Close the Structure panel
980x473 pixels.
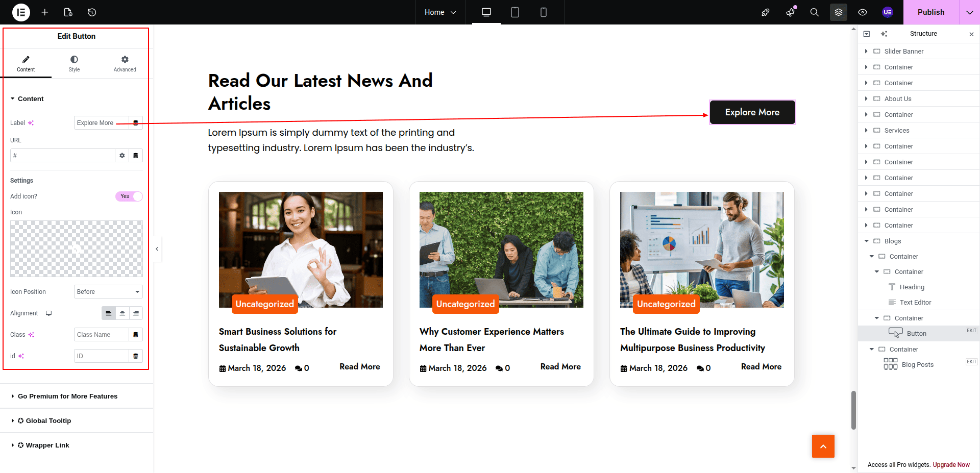coord(971,34)
